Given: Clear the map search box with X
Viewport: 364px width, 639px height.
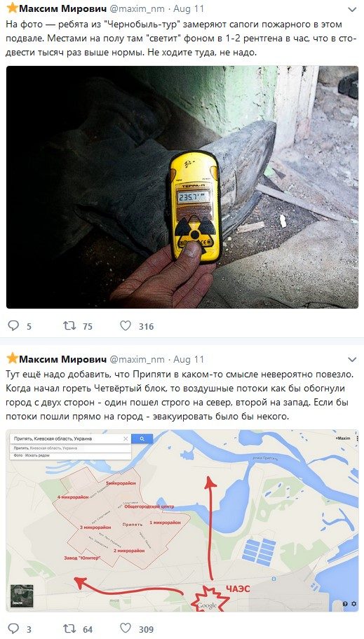Looking at the screenshot, I should coord(126,439).
